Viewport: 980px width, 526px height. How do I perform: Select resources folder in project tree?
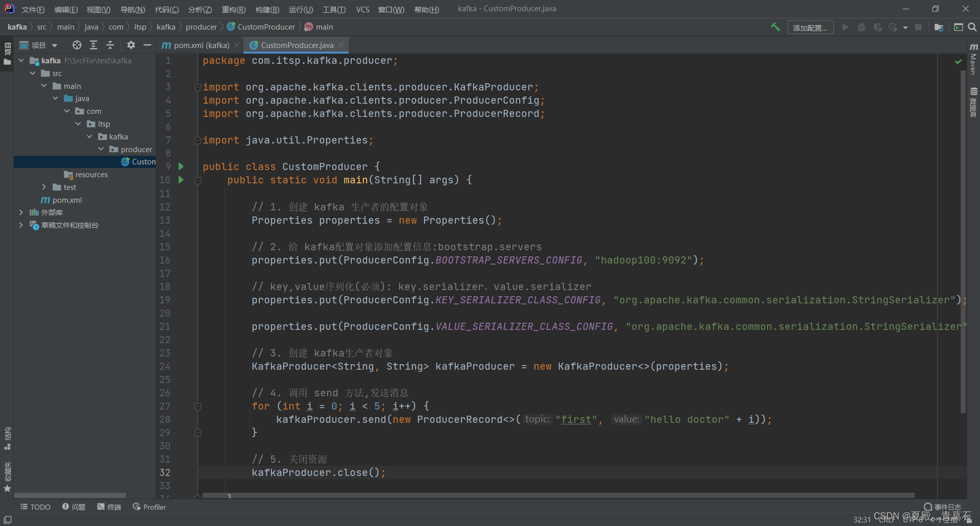pos(86,174)
